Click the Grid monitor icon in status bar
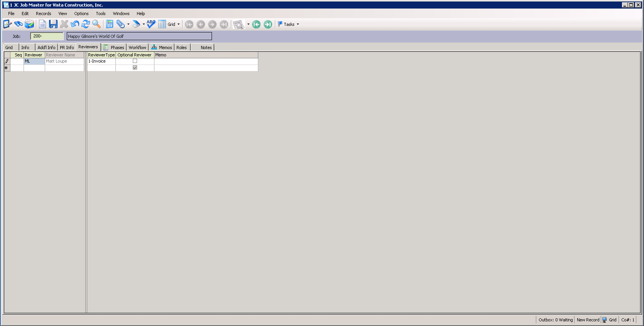The width and height of the screenshot is (644, 326). 605,320
